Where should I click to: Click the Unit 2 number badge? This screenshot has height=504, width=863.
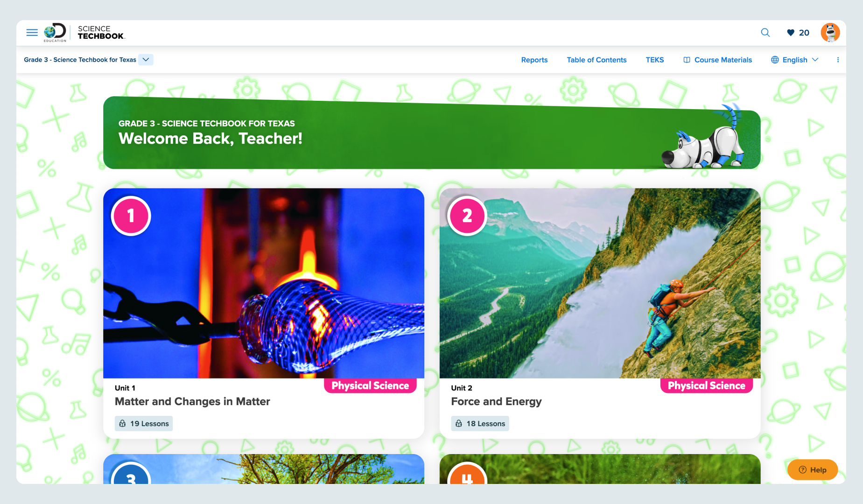coord(467,216)
